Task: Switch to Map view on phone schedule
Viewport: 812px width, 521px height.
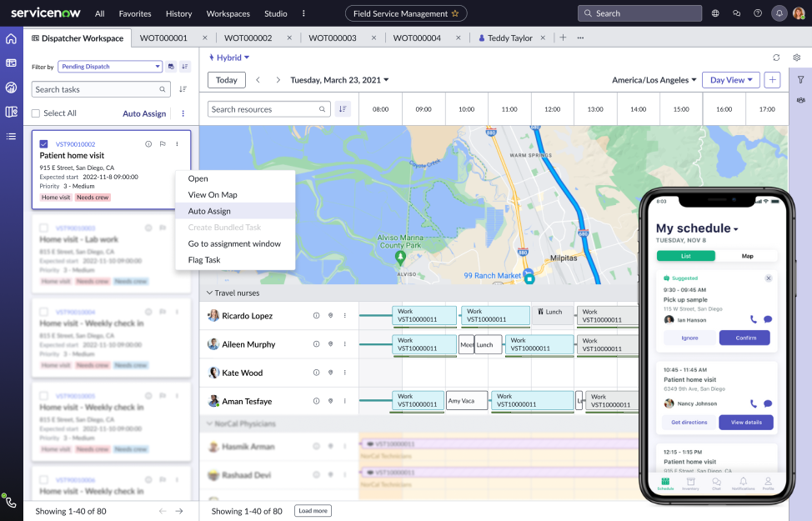Action: click(x=747, y=256)
